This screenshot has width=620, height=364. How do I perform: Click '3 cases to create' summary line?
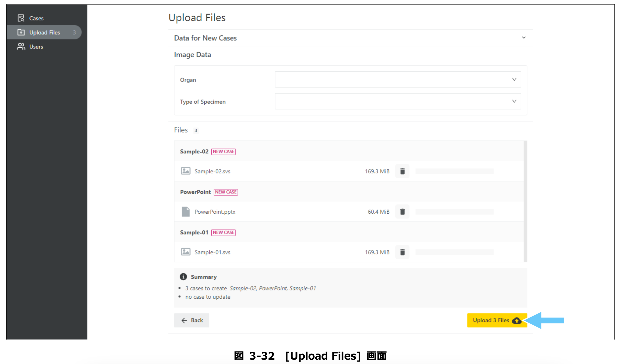click(x=251, y=288)
